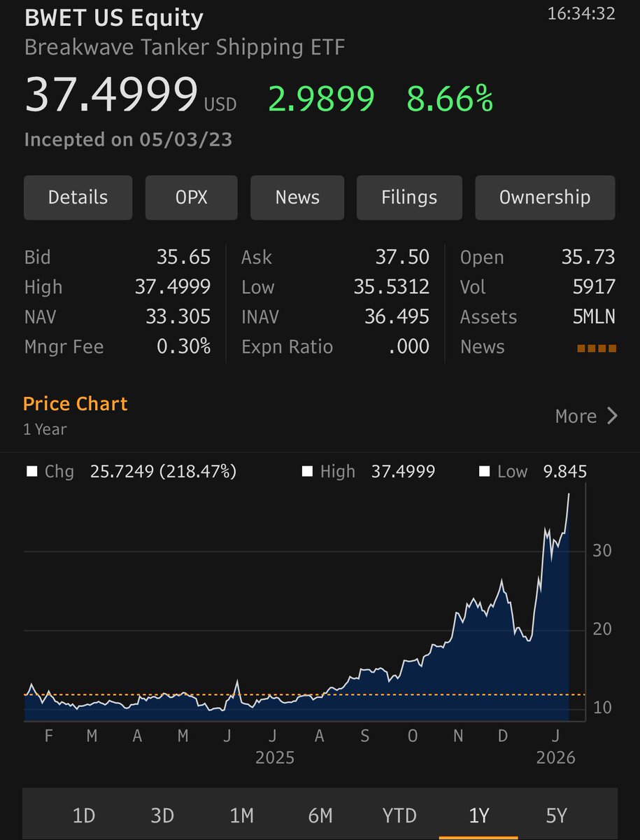Image resolution: width=640 pixels, height=840 pixels.
Task: Tap the Incepted on 05/03/23 line
Action: [x=128, y=140]
